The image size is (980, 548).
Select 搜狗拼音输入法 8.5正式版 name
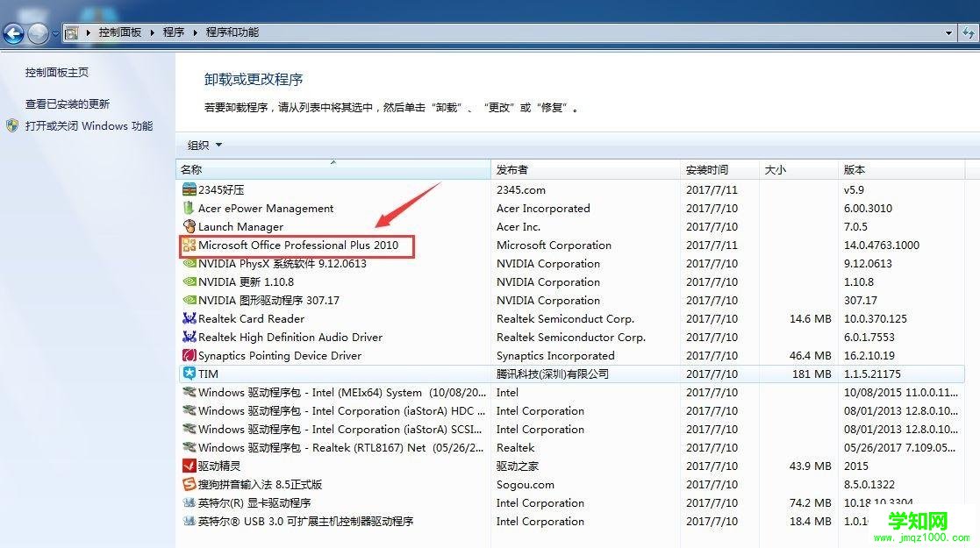point(260,484)
